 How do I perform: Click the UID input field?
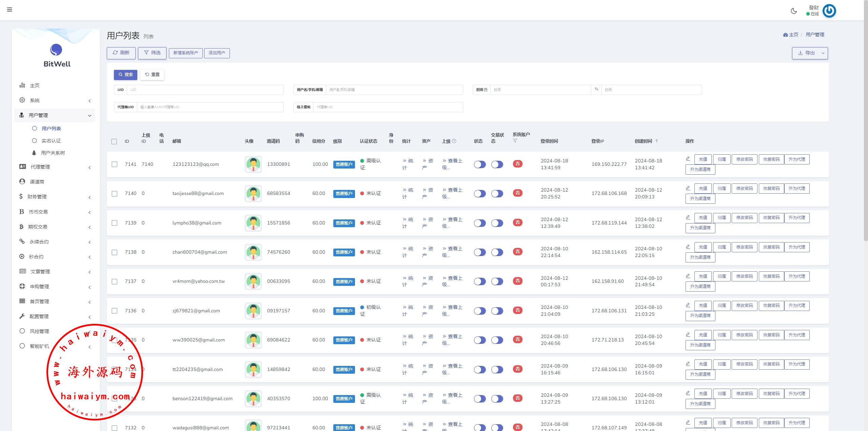[205, 90]
